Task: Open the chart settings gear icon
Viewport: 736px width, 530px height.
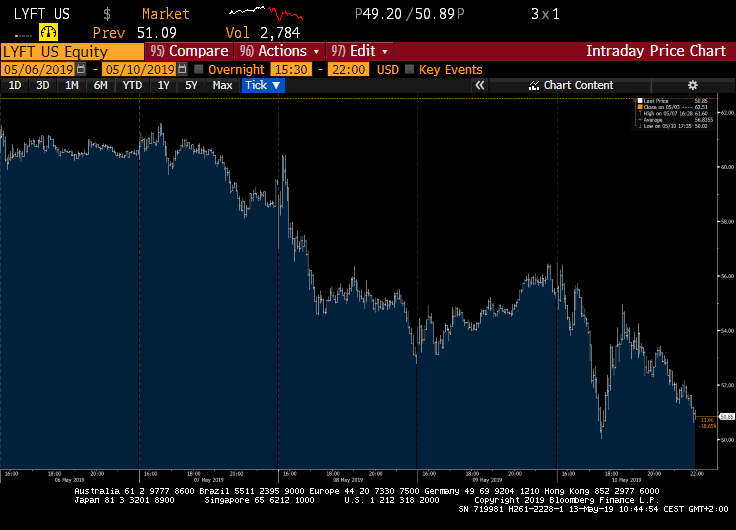Action: pyautogui.click(x=692, y=85)
